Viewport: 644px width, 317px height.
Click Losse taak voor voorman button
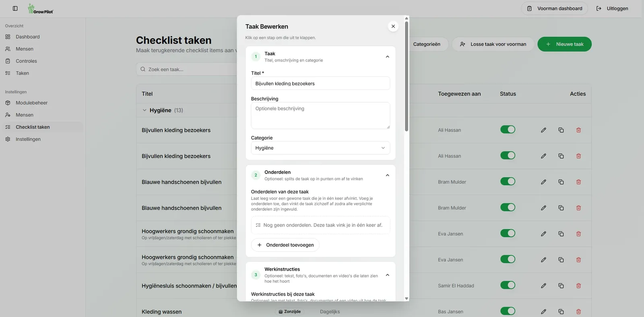[x=493, y=44]
